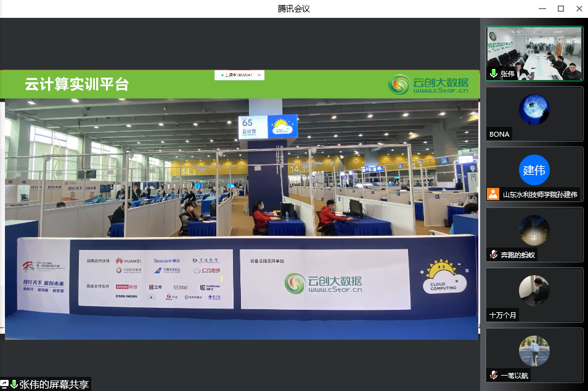588x391 pixels.
Task: Click the screen share icon in bottom-left corner
Action: 4,384
